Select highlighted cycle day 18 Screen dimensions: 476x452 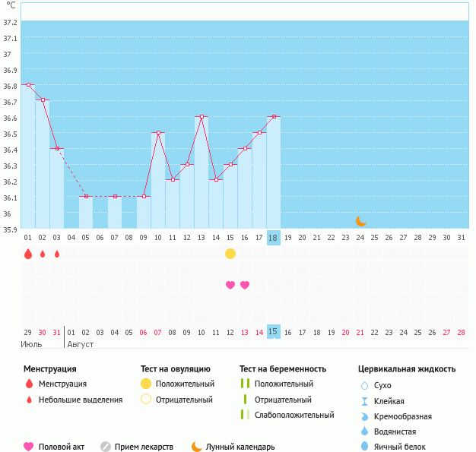(273, 238)
